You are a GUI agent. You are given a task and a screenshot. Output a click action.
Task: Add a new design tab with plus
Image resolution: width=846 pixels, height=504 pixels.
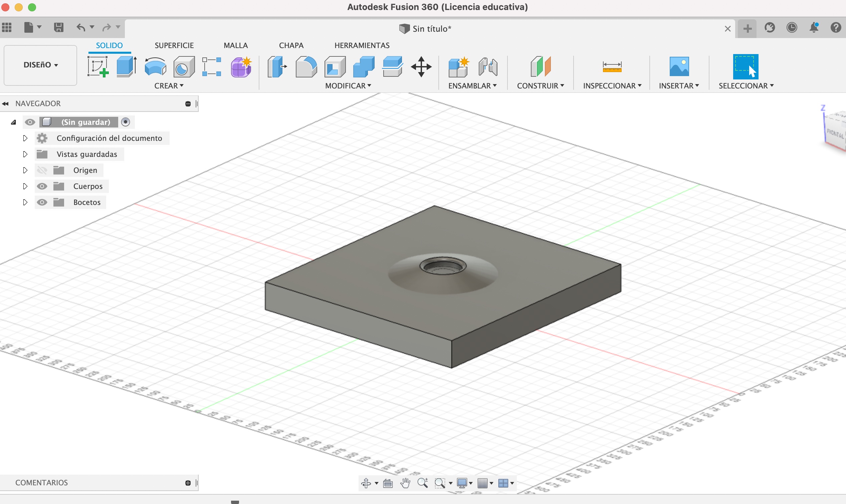pyautogui.click(x=747, y=28)
